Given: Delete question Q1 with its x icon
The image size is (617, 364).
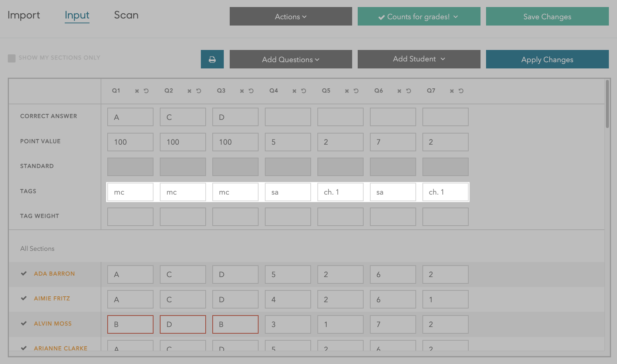Looking at the screenshot, I should point(137,91).
